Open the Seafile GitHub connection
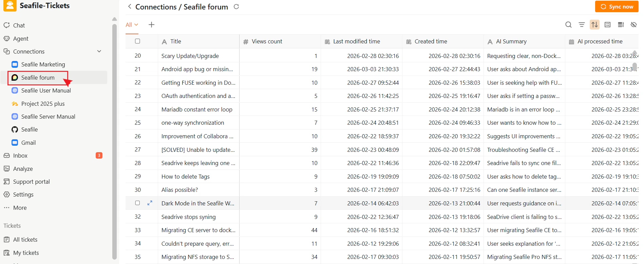Screen dimensions: 644x264 click(29, 129)
